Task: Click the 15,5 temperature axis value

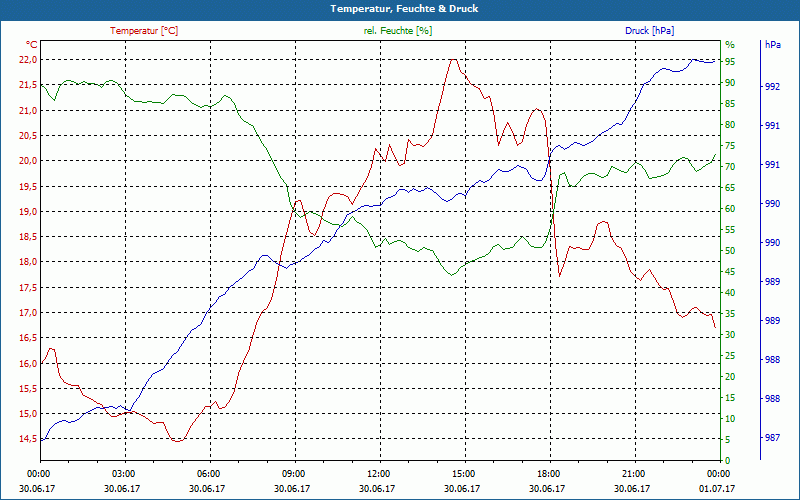Action: (28, 388)
